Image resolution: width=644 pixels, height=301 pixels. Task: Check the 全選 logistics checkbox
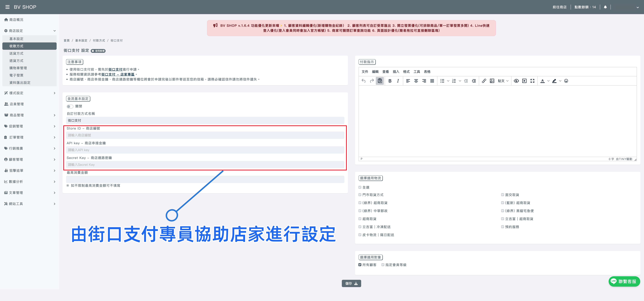(360, 187)
